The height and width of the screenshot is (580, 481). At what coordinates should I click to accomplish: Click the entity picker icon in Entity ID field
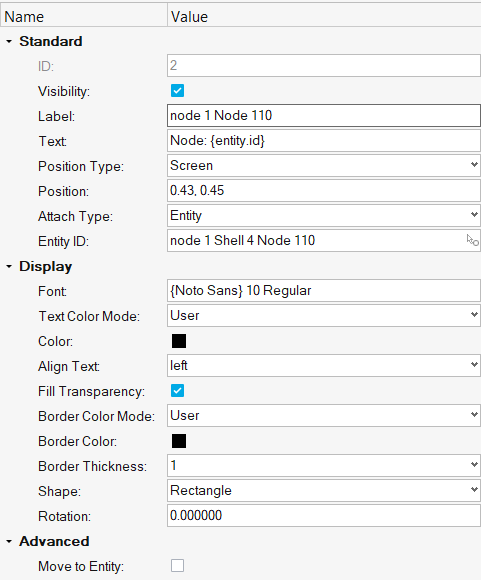[472, 240]
